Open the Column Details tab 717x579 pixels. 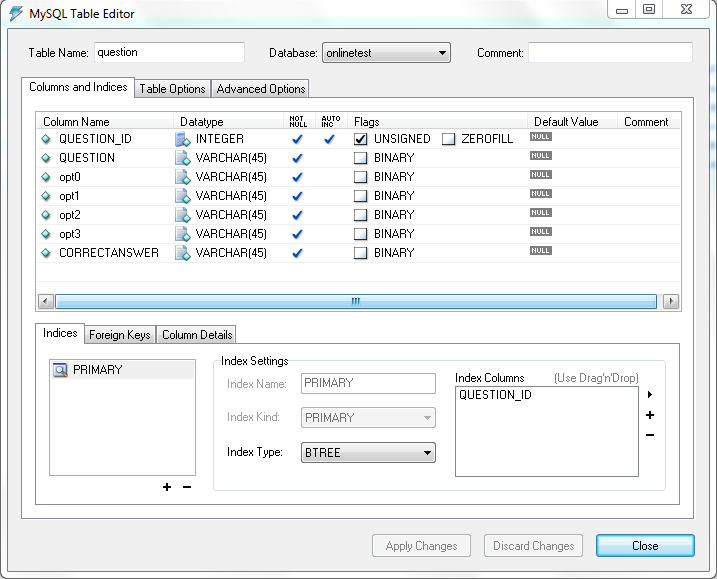point(197,335)
